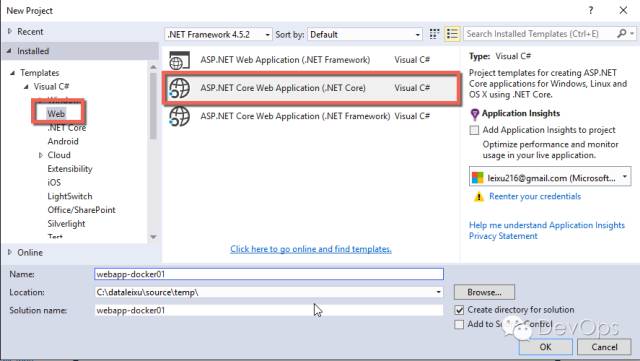The height and width of the screenshot is (361, 640).
Task: Click the Cancel button
Action: pos(604,347)
